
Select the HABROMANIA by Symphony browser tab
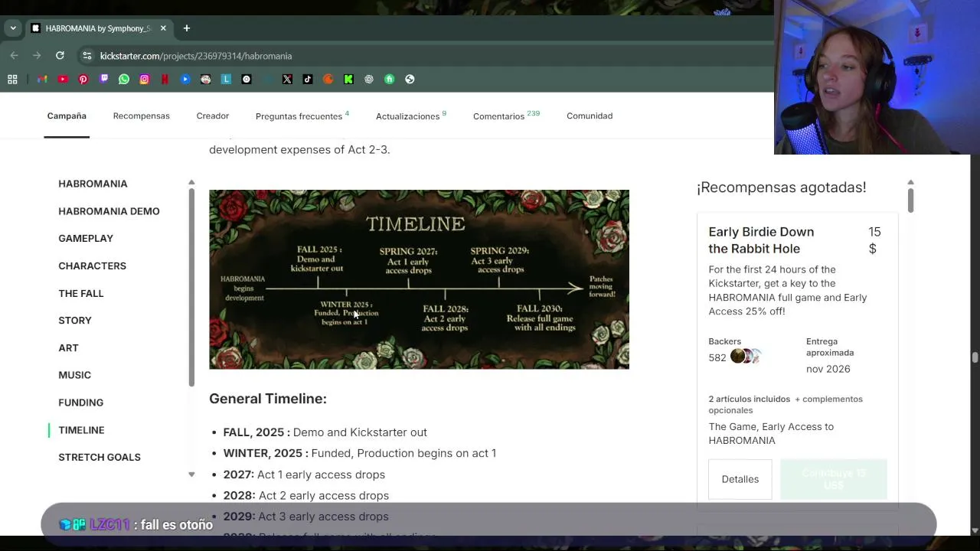click(100, 28)
